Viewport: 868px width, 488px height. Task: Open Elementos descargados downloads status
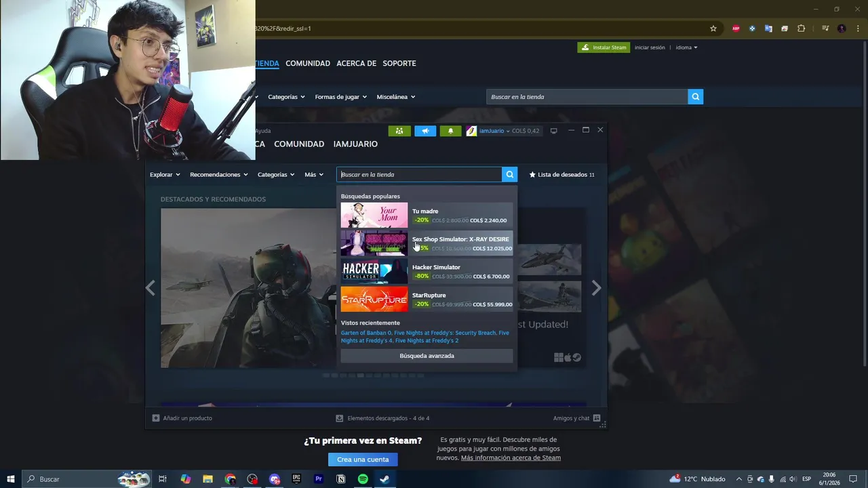tap(382, 418)
